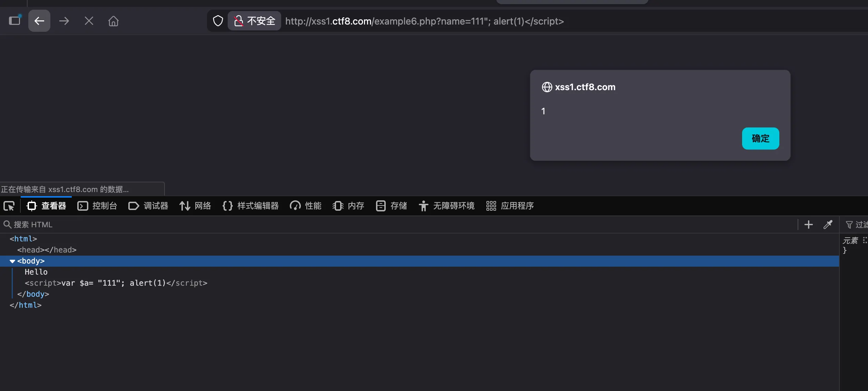The width and height of the screenshot is (868, 391).
Task: Switch to the 网络 network tab
Action: coord(195,206)
